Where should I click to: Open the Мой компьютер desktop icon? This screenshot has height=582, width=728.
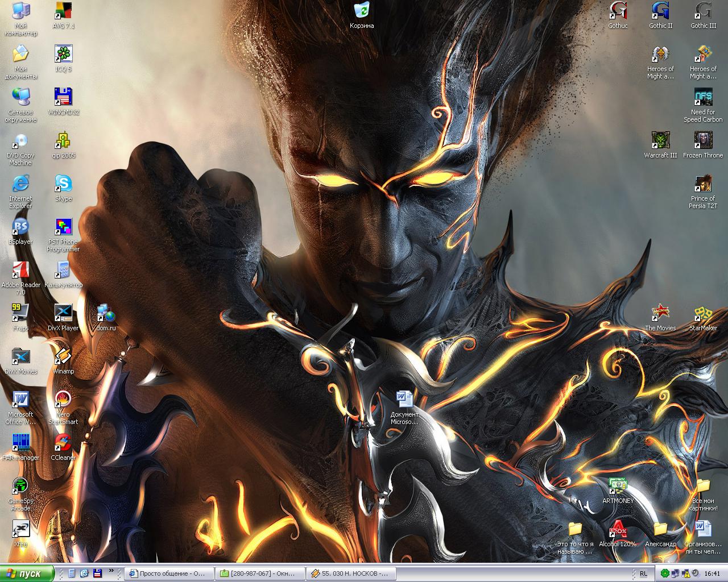click(20, 18)
